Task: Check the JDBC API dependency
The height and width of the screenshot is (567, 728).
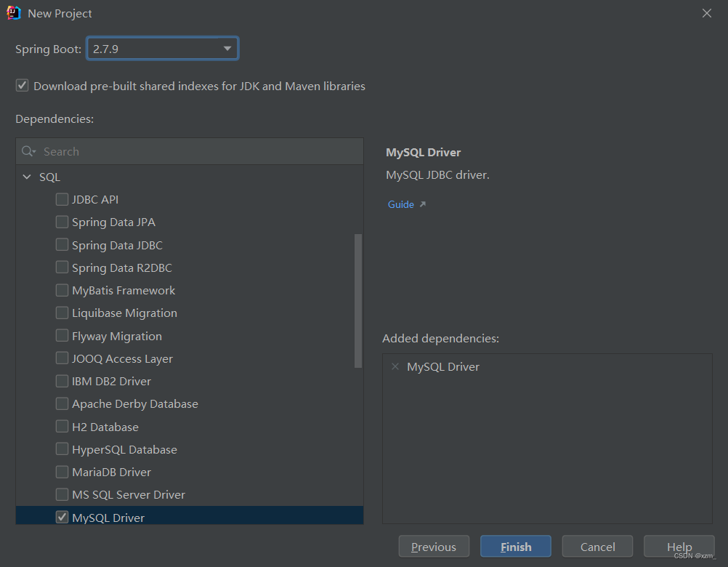Action: tap(62, 199)
